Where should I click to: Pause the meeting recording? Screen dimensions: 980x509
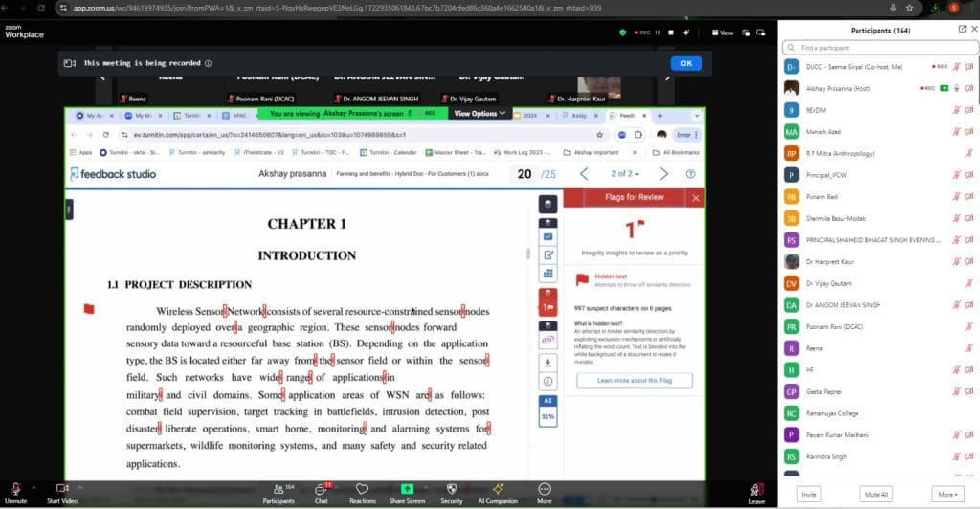pos(657,33)
